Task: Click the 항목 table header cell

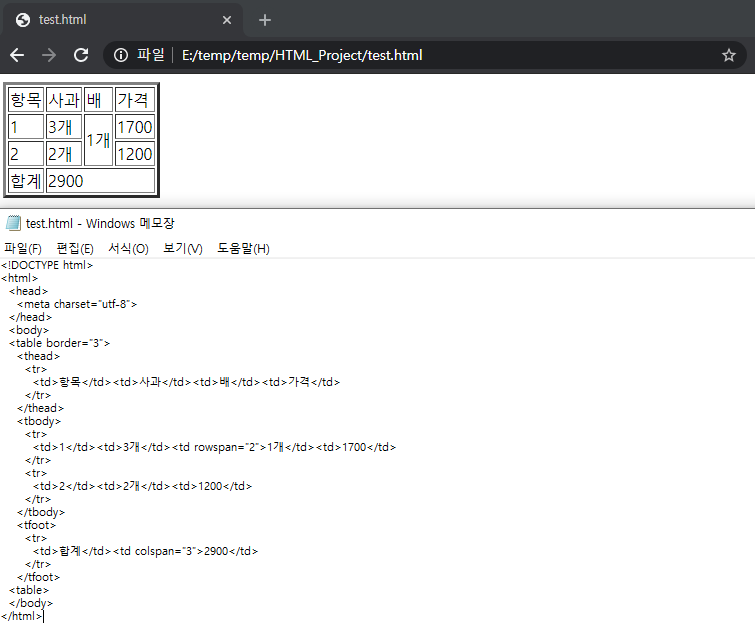Action: pyautogui.click(x=26, y=100)
